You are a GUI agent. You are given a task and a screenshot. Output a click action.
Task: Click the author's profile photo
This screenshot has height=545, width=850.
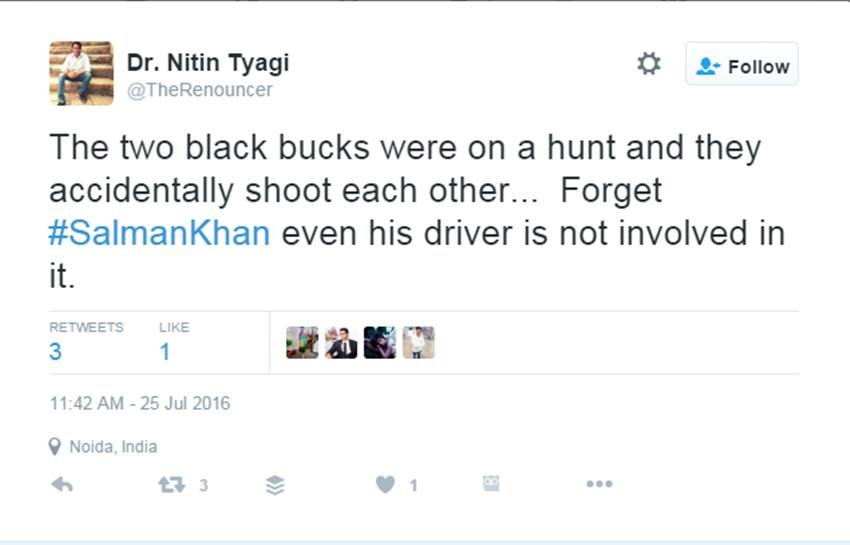coord(82,73)
